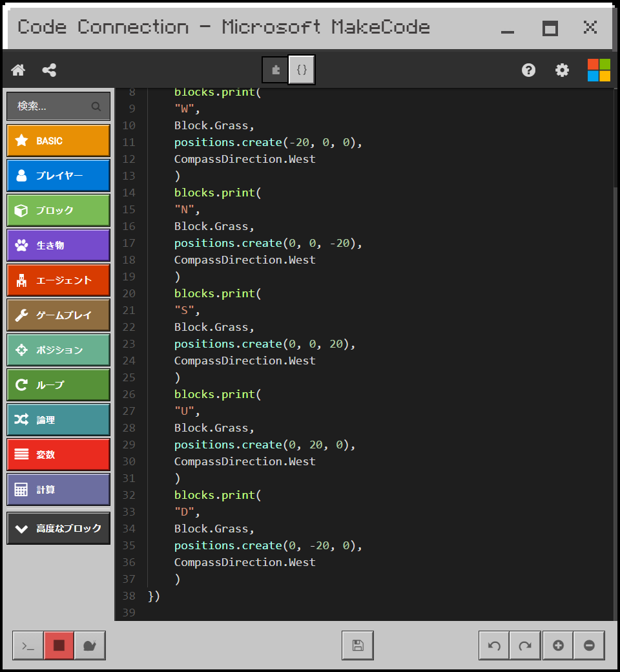Open the settings gear
The image size is (620, 672).
(x=562, y=70)
